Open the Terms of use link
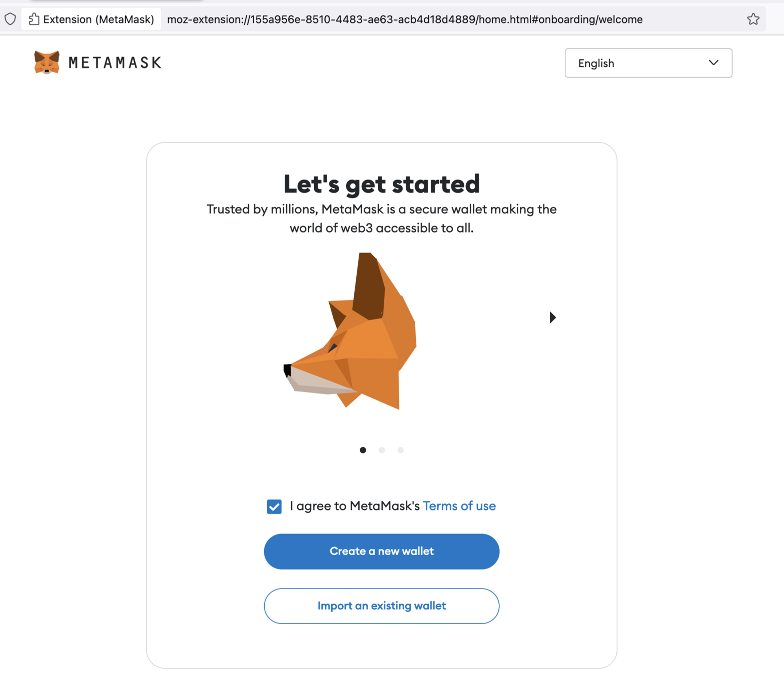 pyautogui.click(x=459, y=506)
